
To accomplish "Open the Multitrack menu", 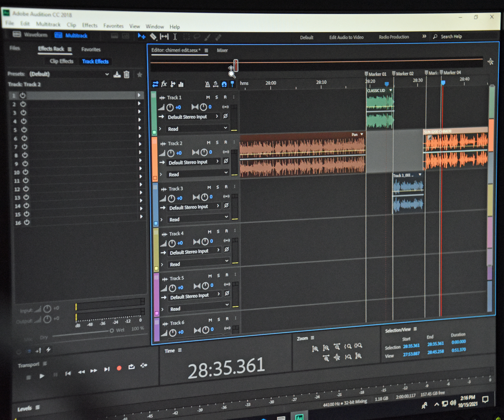I will 48,24.
